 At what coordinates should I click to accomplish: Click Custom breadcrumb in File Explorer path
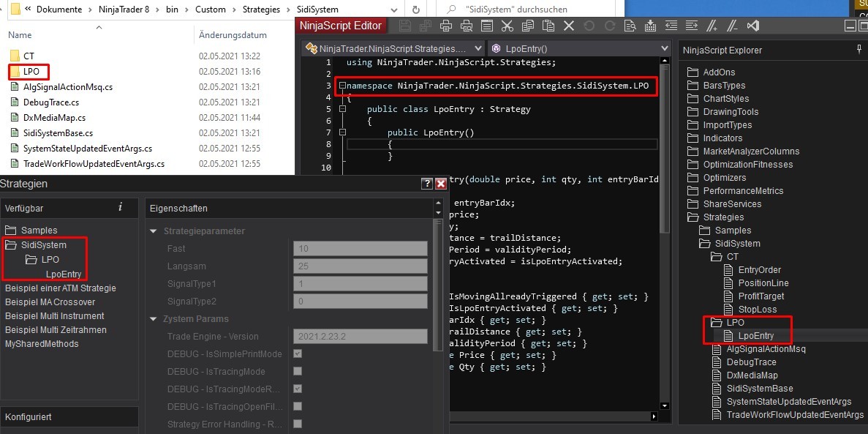tap(211, 10)
